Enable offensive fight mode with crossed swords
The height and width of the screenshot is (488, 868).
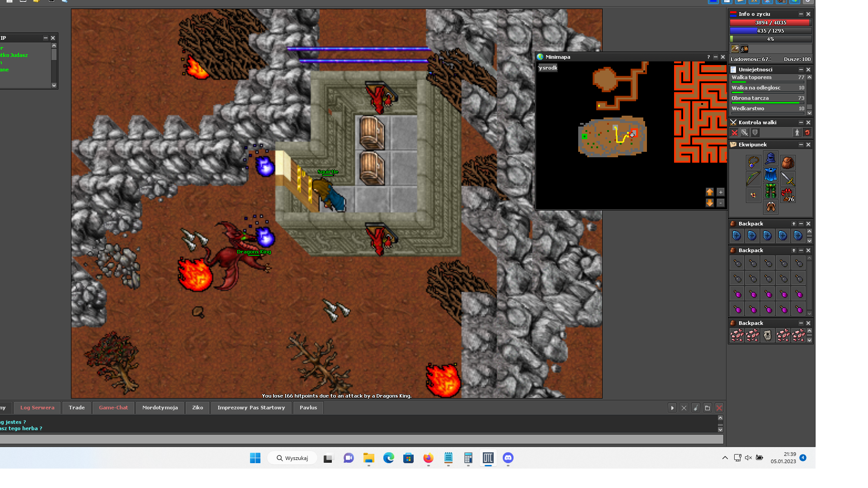tap(735, 132)
